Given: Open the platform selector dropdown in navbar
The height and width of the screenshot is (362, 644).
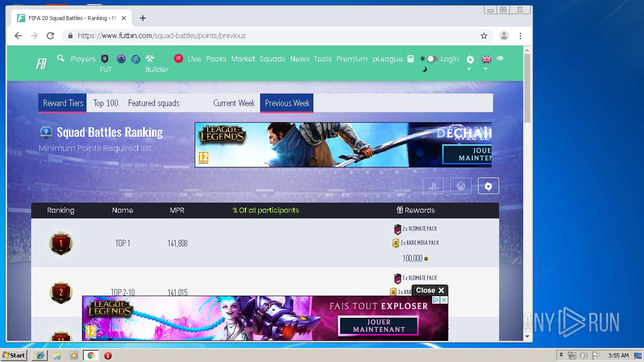Looking at the screenshot, I should click(x=470, y=61).
